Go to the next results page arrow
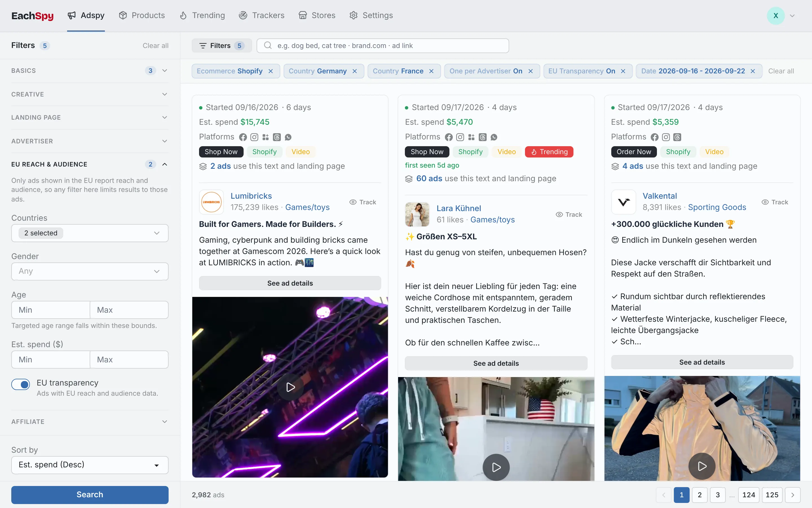The width and height of the screenshot is (812, 508). click(793, 495)
